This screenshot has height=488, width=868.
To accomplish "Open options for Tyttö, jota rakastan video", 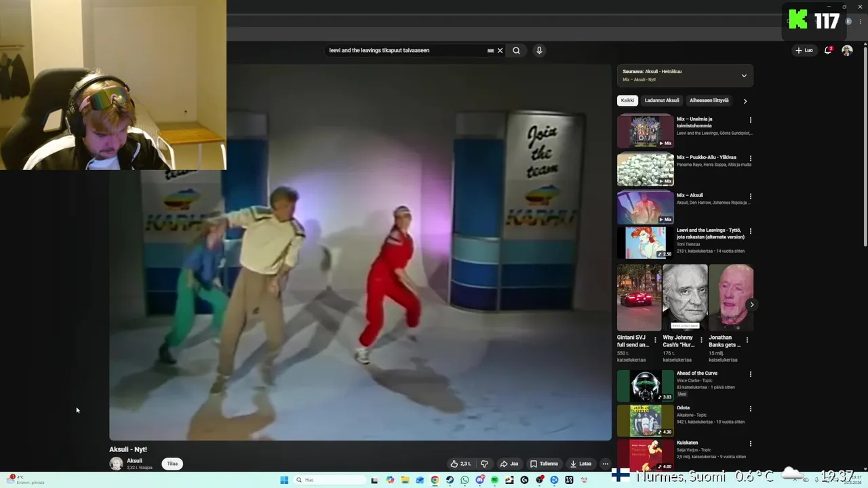I will click(750, 231).
